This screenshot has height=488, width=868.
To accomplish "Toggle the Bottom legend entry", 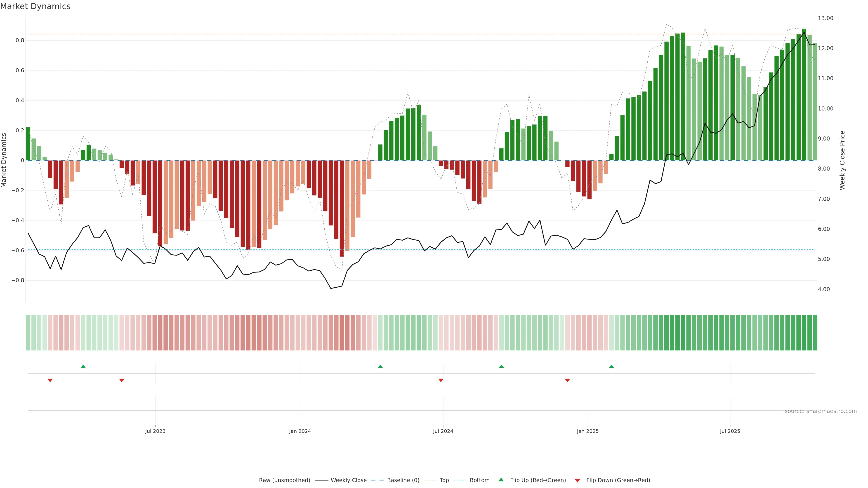I will click(x=479, y=480).
